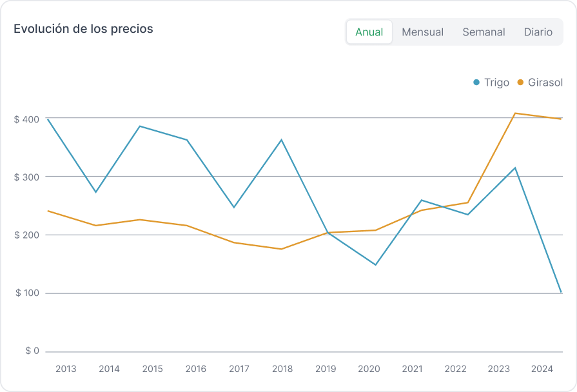Click the $ 400 y-axis label
This screenshot has width=577, height=392.
[26, 119]
